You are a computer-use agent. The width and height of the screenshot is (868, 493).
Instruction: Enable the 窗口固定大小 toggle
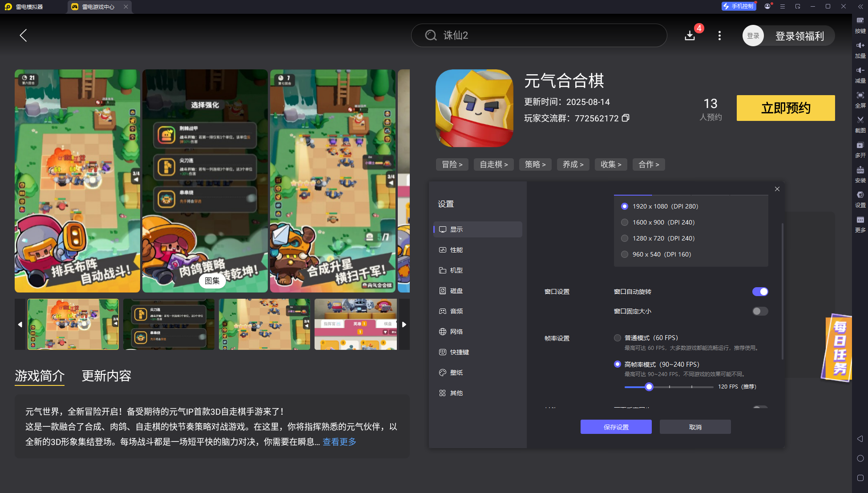click(760, 311)
